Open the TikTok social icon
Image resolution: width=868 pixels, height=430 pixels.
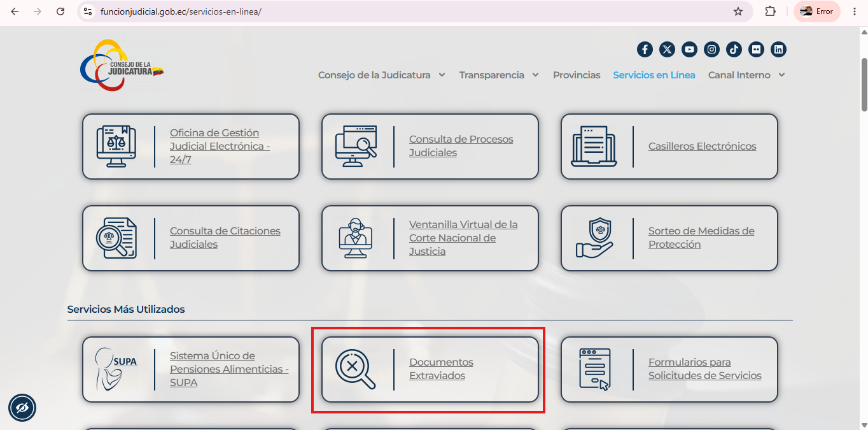pos(734,49)
